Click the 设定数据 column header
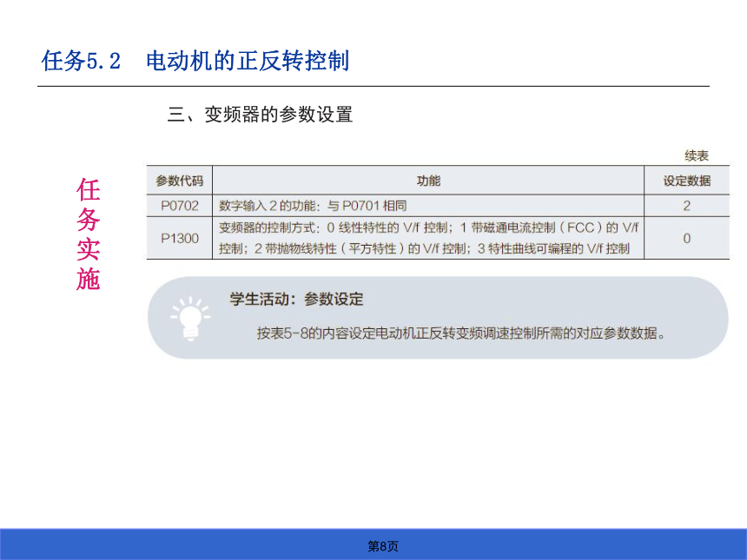This screenshot has width=747, height=560. [x=686, y=181]
